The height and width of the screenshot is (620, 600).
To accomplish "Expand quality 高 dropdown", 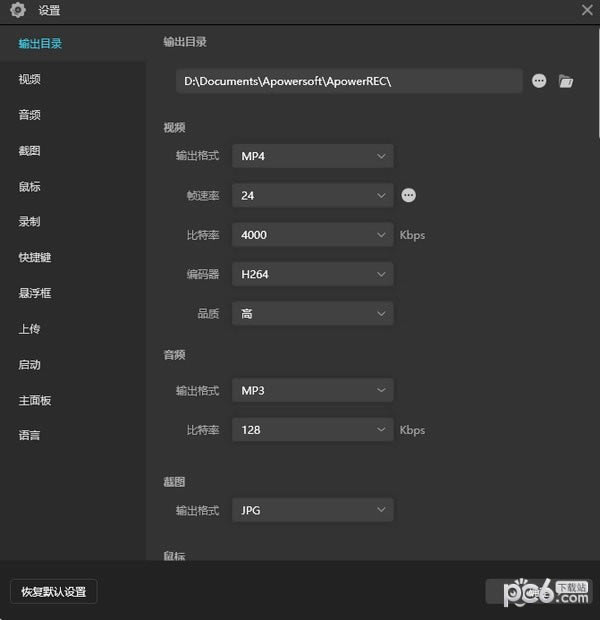I will tap(312, 314).
